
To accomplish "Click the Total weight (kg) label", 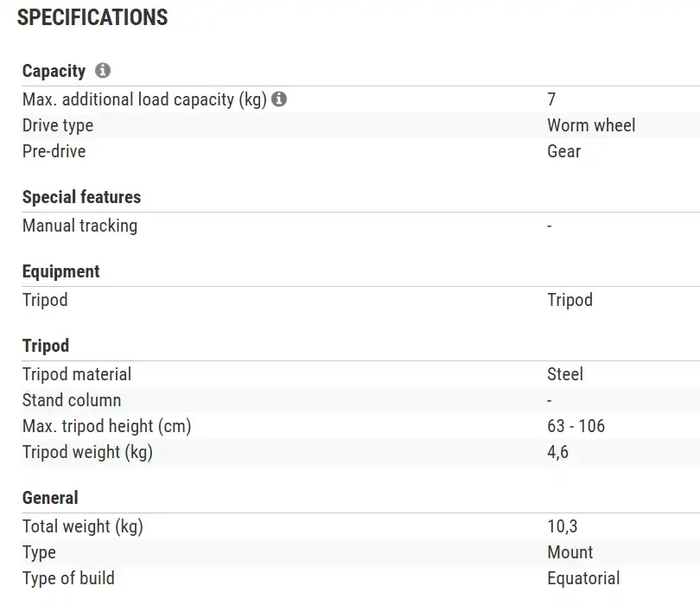I will tap(83, 526).
